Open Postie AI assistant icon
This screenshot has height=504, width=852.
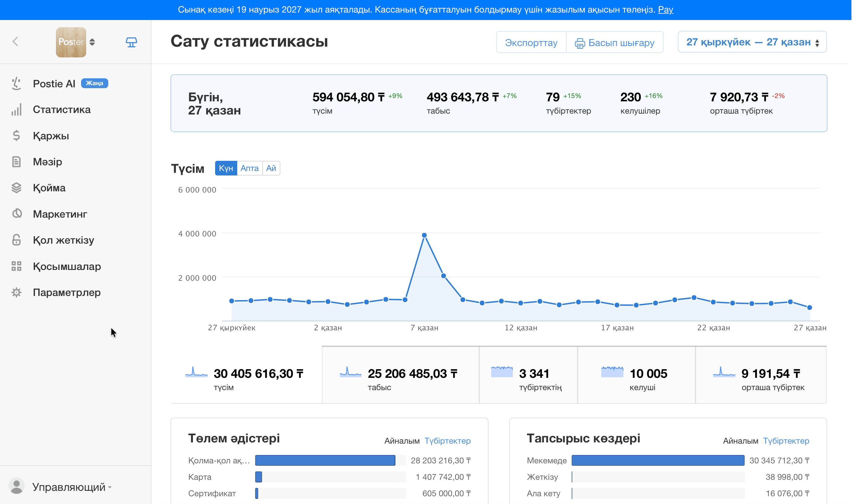[16, 83]
